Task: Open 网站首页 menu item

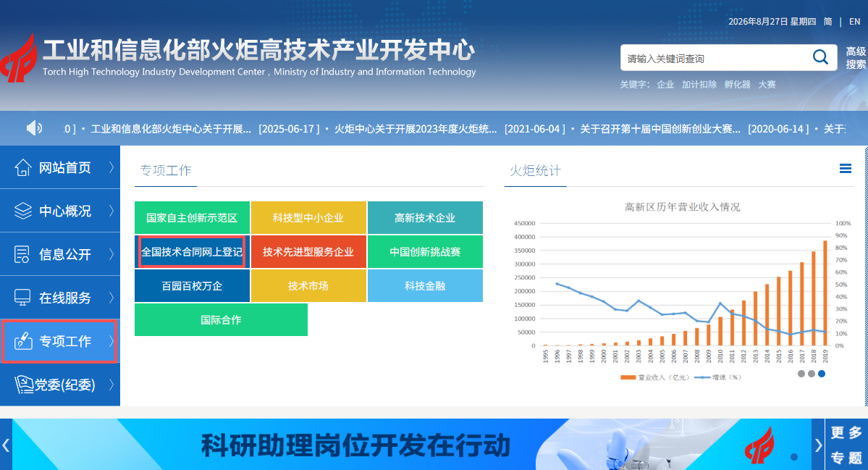Action: point(60,167)
